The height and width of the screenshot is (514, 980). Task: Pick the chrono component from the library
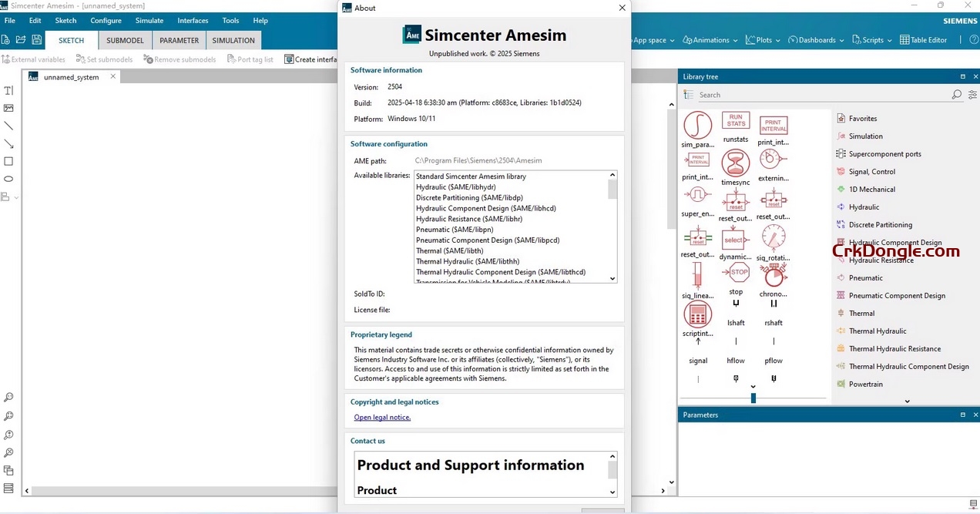773,273
